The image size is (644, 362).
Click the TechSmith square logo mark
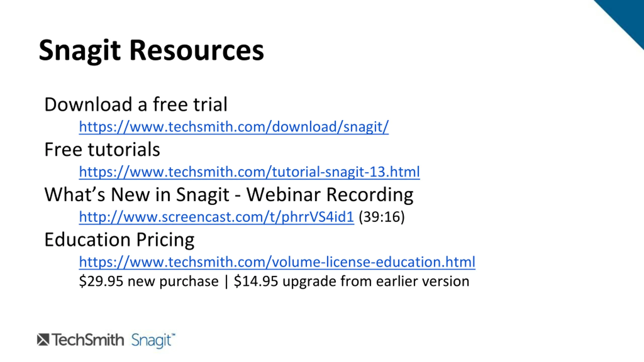point(43,340)
